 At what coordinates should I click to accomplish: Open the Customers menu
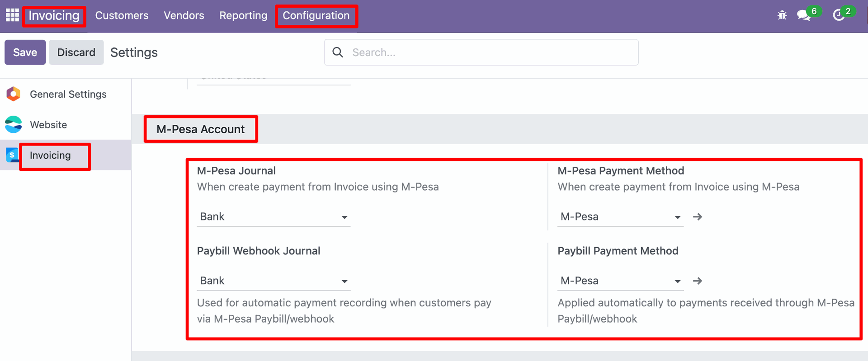[x=122, y=15]
